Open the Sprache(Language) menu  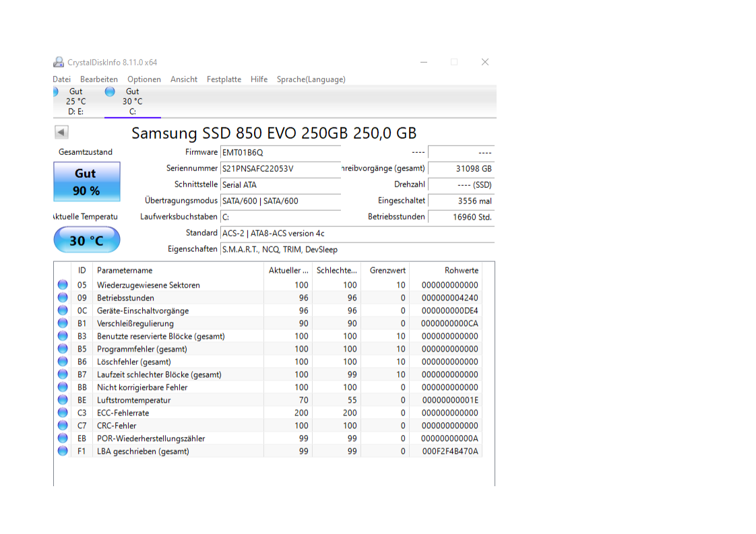coord(311,79)
